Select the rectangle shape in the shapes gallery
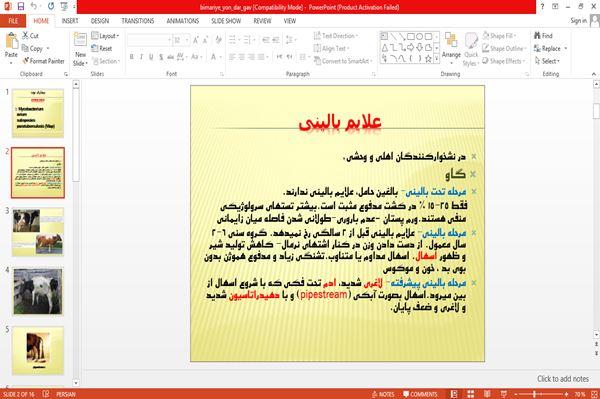This screenshot has height=399, width=600. 411,37
